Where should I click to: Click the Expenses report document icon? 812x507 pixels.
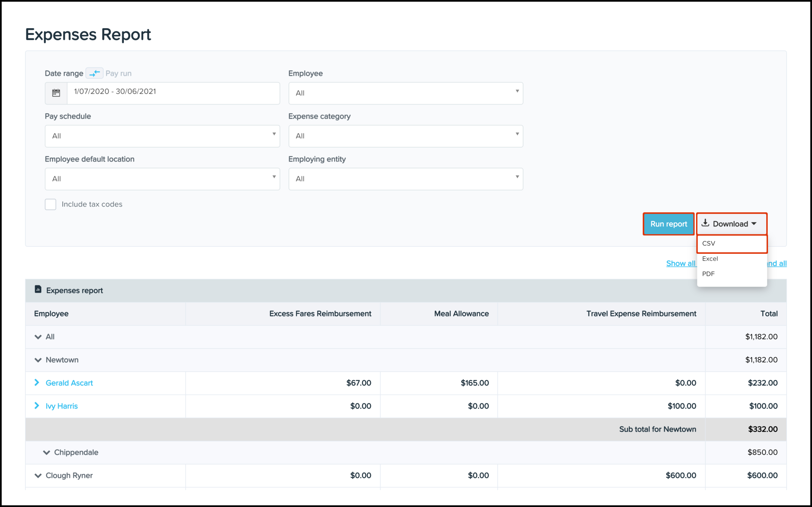38,289
